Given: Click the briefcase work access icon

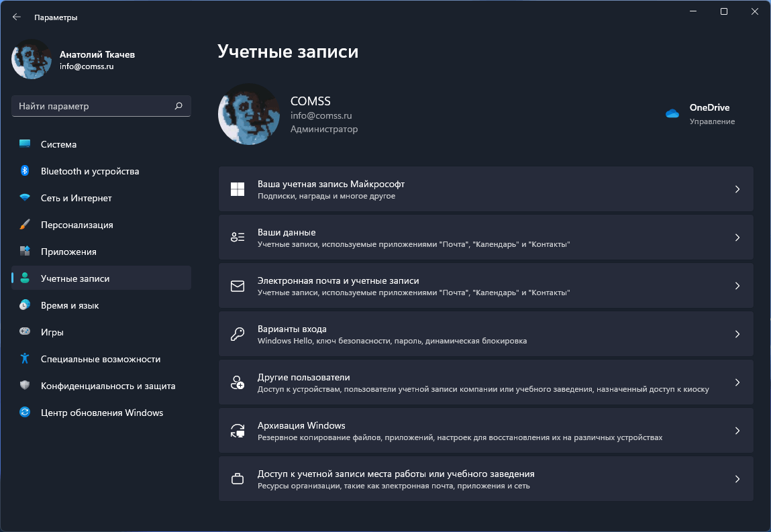Looking at the screenshot, I should click(x=238, y=479).
